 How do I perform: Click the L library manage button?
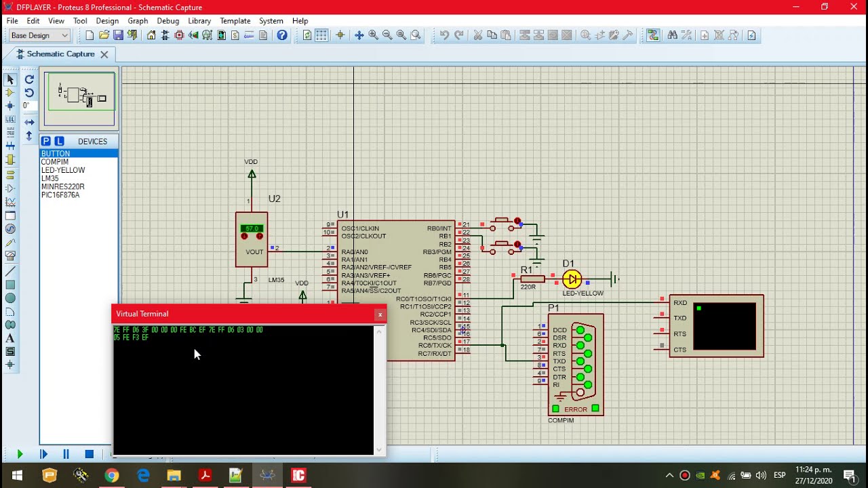pos(59,141)
